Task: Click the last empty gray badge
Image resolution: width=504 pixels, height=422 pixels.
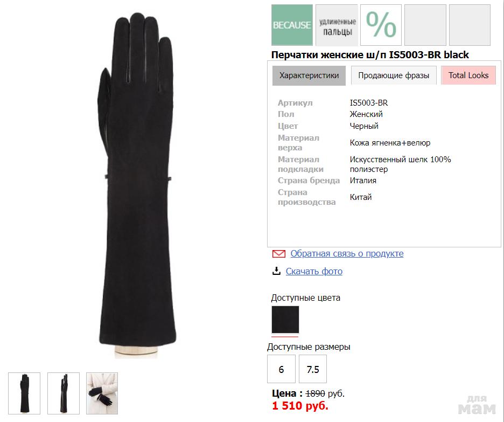Action: [x=470, y=25]
